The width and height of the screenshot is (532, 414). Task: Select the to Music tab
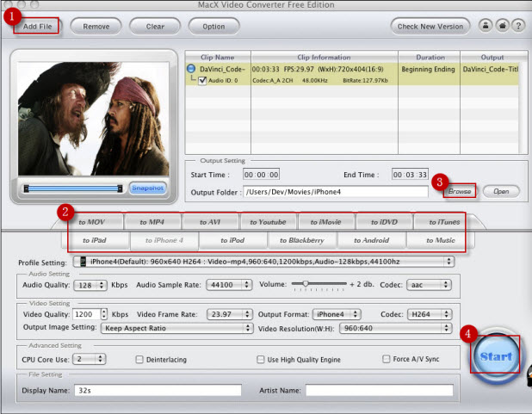441,240
